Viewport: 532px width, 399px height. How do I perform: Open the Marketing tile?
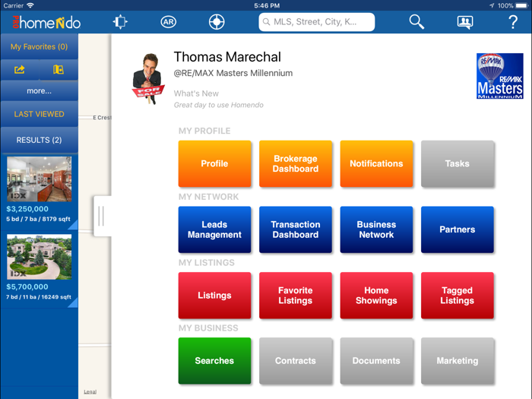click(x=458, y=361)
